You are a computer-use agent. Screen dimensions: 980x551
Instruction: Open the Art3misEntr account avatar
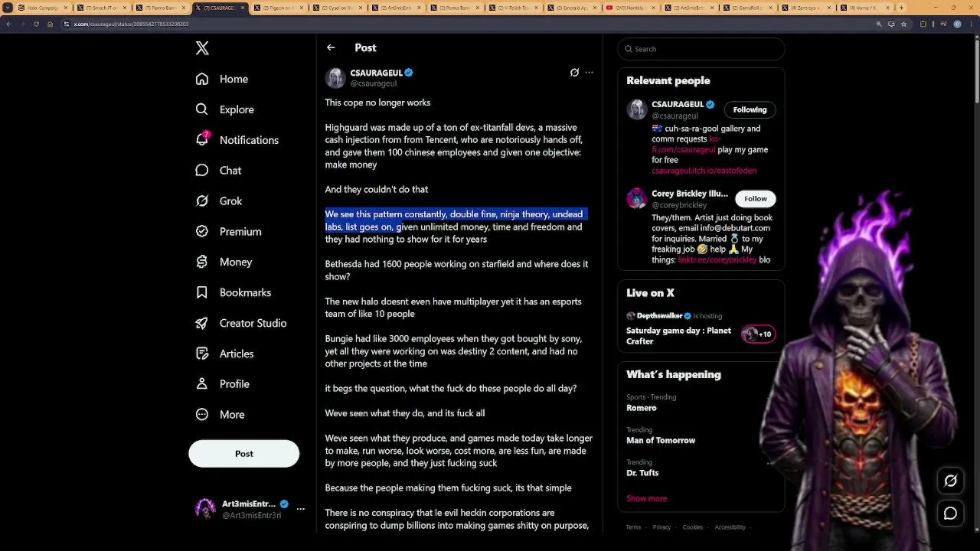pyautogui.click(x=205, y=509)
